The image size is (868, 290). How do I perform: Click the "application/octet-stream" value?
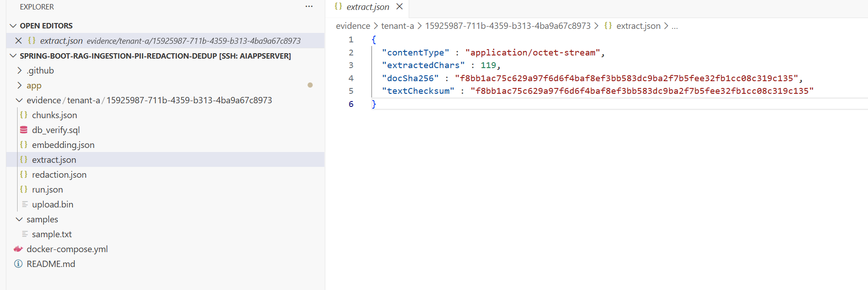pyautogui.click(x=532, y=52)
